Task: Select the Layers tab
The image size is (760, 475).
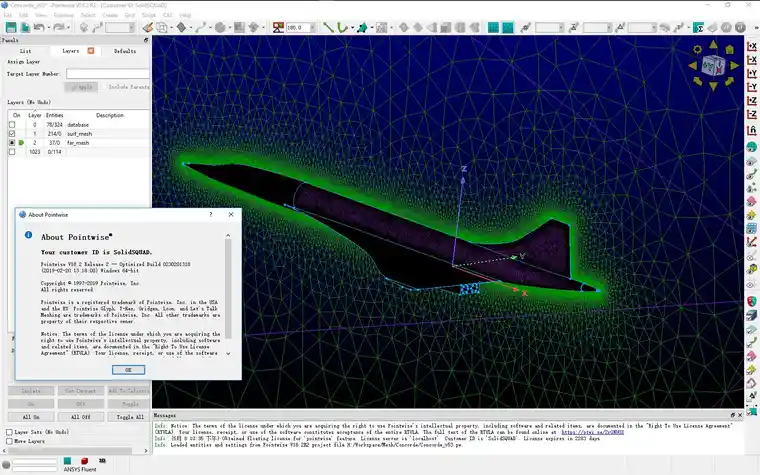Action: click(x=71, y=51)
